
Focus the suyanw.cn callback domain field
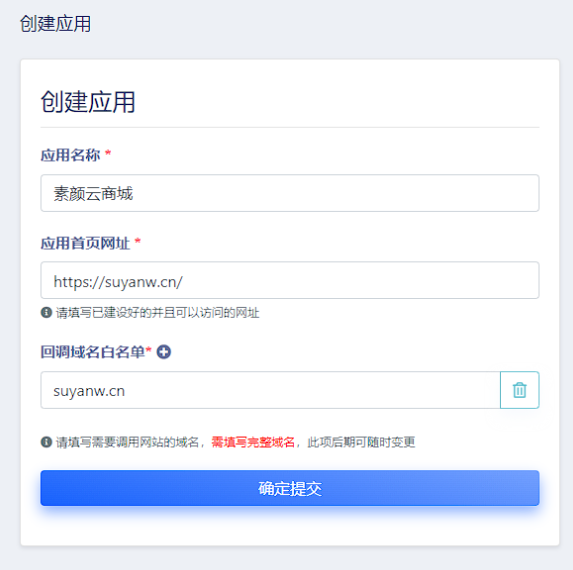pyautogui.click(x=270, y=390)
